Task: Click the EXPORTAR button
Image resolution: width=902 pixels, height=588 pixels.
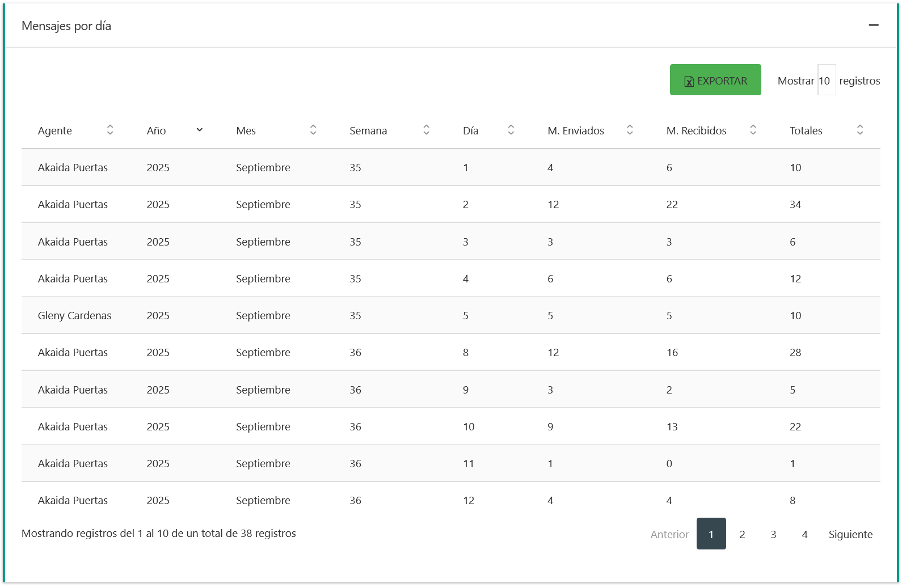Action: (x=715, y=80)
